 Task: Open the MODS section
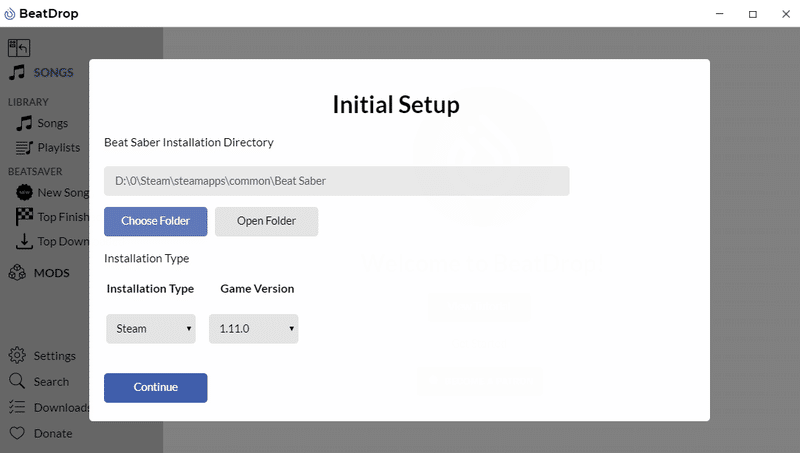tap(52, 273)
